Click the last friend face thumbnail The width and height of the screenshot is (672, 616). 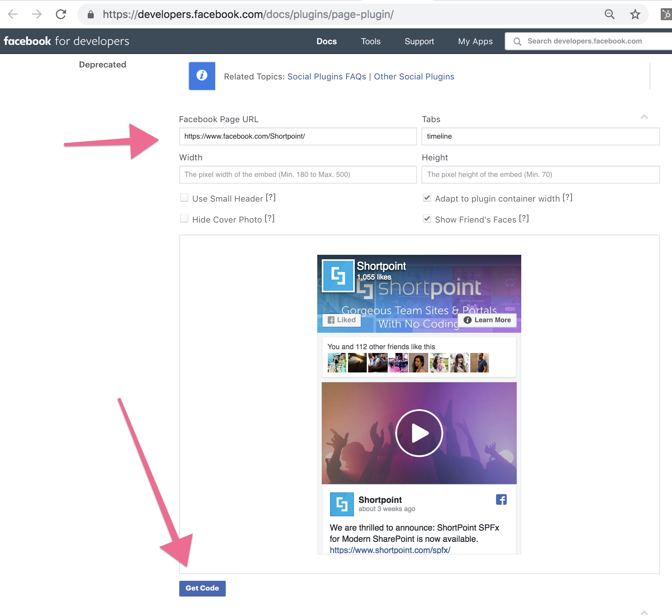pos(479,363)
